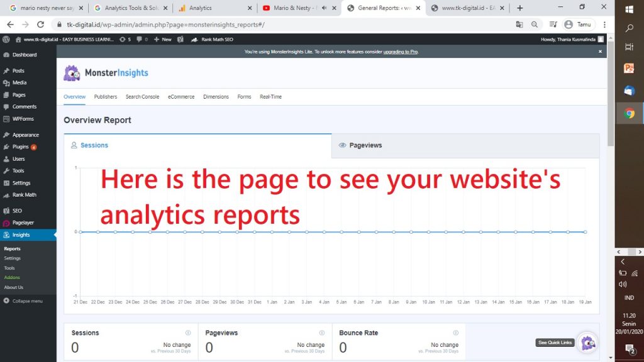
Task: Open the MonsterInsights quick links mascot button
Action: click(587, 343)
